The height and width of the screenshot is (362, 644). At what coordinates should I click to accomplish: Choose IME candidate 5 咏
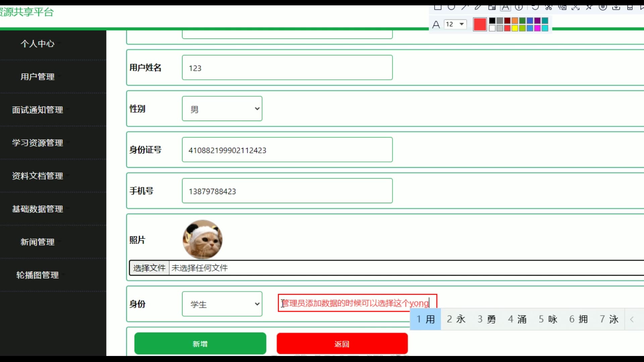point(548,319)
